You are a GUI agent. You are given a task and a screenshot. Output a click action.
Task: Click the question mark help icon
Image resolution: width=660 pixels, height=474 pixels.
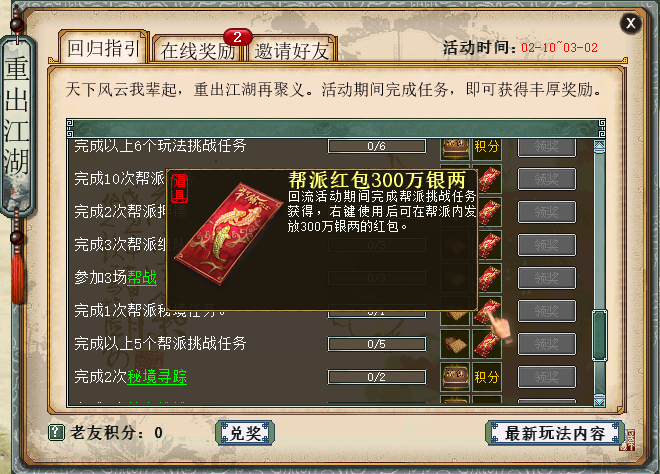[x=56, y=432]
